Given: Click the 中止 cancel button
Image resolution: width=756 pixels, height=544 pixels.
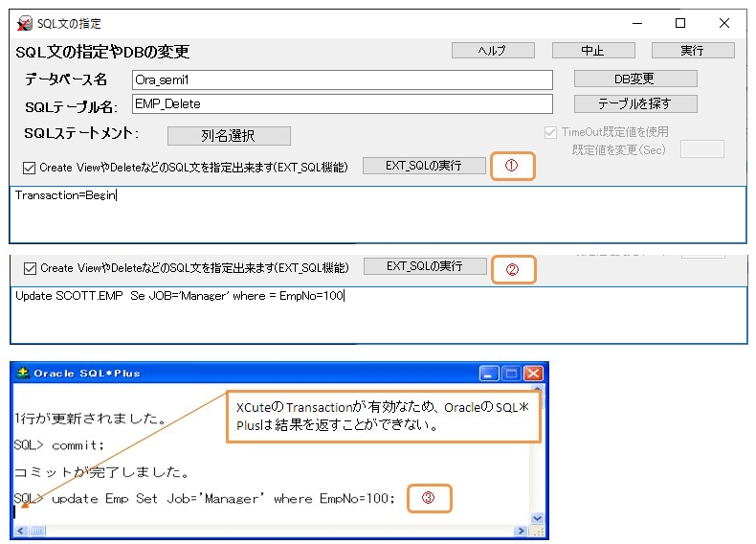Looking at the screenshot, I should [593, 50].
